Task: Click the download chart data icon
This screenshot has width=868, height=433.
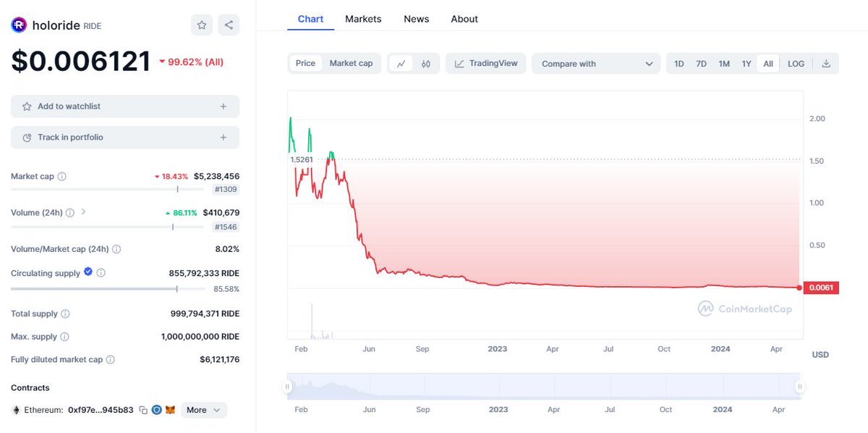Action: pyautogui.click(x=827, y=64)
